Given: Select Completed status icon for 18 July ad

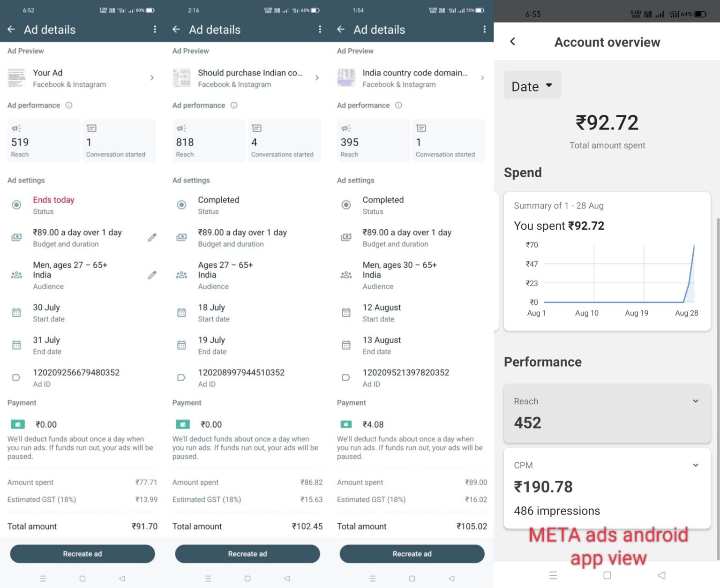Looking at the screenshot, I should [181, 205].
